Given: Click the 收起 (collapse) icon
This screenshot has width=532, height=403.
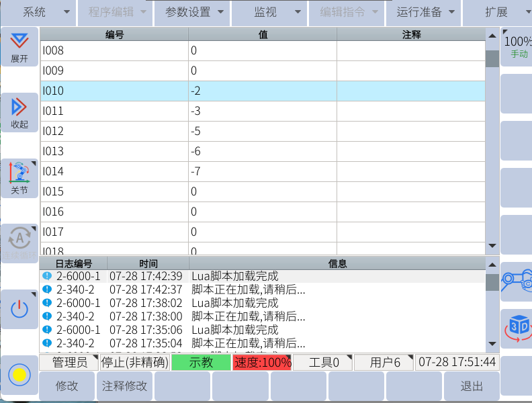Looking at the screenshot, I should (19, 112).
